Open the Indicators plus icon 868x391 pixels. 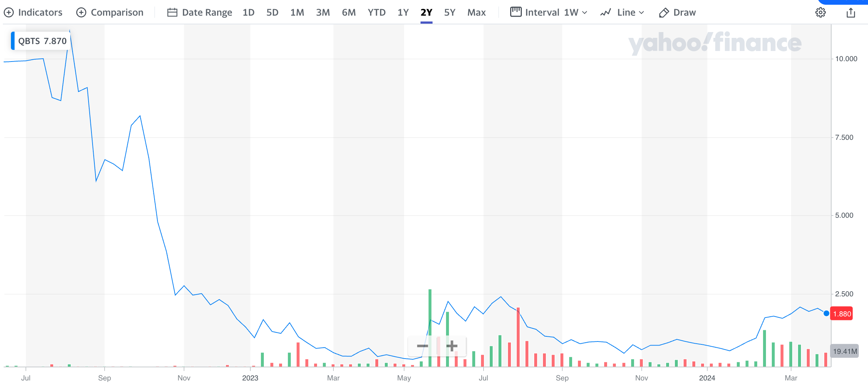9,12
